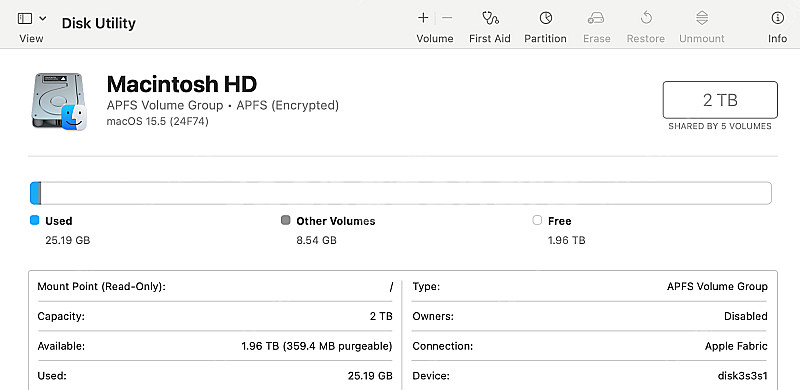Add a volume with plus icon
800x390 pixels.
pyautogui.click(x=423, y=18)
